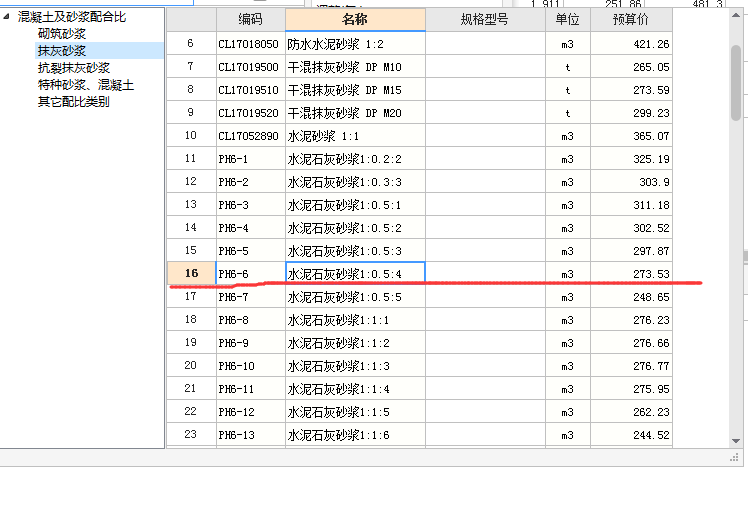This screenshot has width=748, height=511.
Task: Click code cell PH6-10
Action: click(250, 366)
